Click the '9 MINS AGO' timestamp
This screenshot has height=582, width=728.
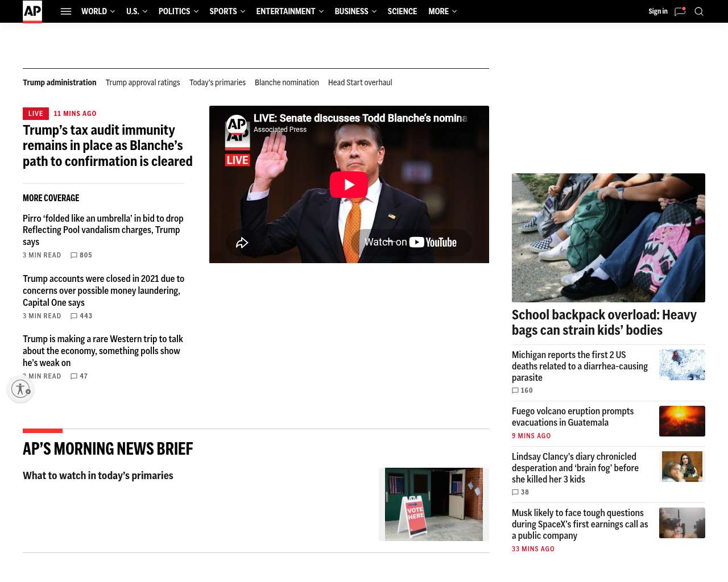531,436
